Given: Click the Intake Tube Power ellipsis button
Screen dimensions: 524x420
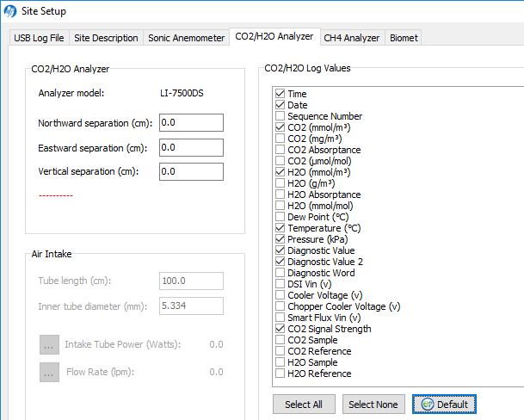Looking at the screenshot, I should pyautogui.click(x=48, y=345).
